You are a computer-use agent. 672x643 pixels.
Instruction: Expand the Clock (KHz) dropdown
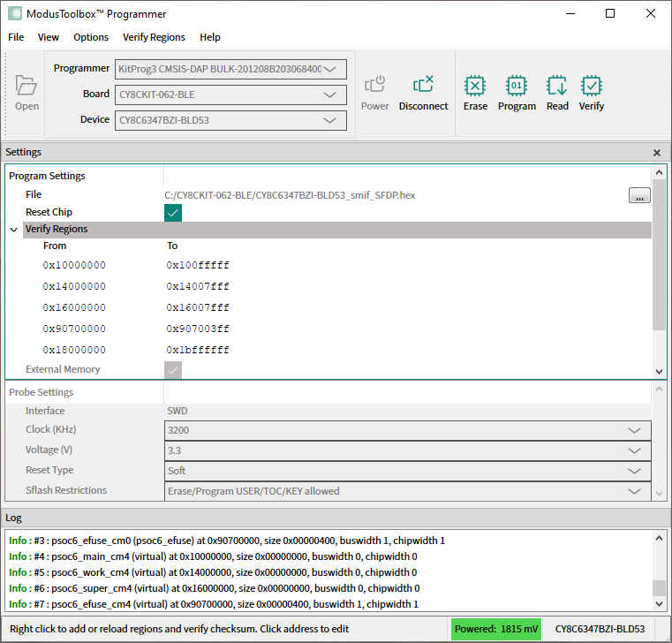[x=633, y=430]
